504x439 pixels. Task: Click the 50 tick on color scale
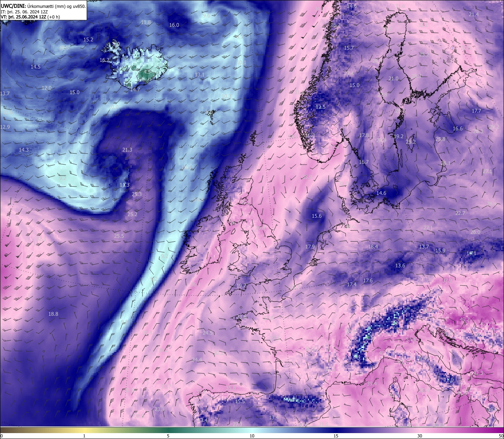[x=501, y=435]
